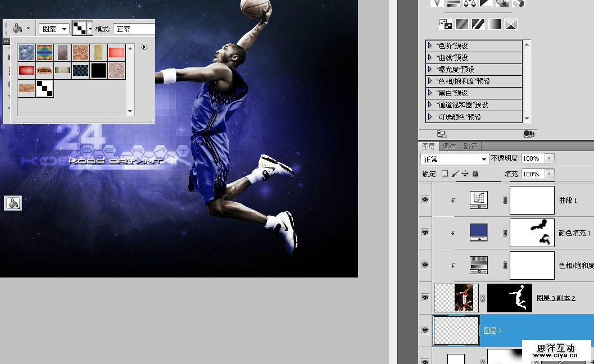Viewport: 594px width, 364px height.
Task: Click the Gradient Map adjustment icon
Action: [x=495, y=24]
